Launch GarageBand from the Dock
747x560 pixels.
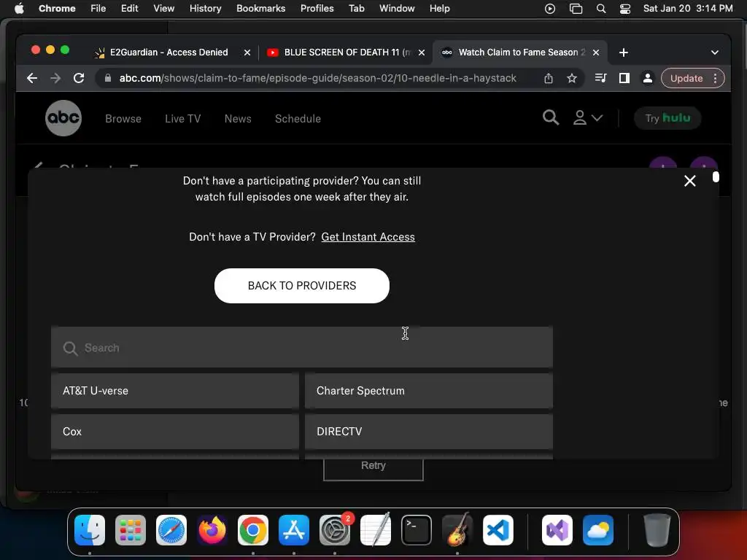[x=457, y=529]
